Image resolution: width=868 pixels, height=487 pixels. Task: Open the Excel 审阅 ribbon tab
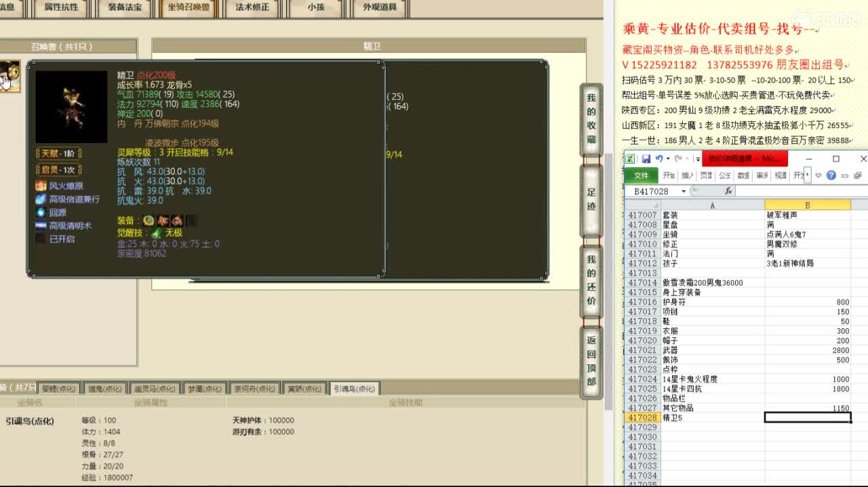point(762,176)
